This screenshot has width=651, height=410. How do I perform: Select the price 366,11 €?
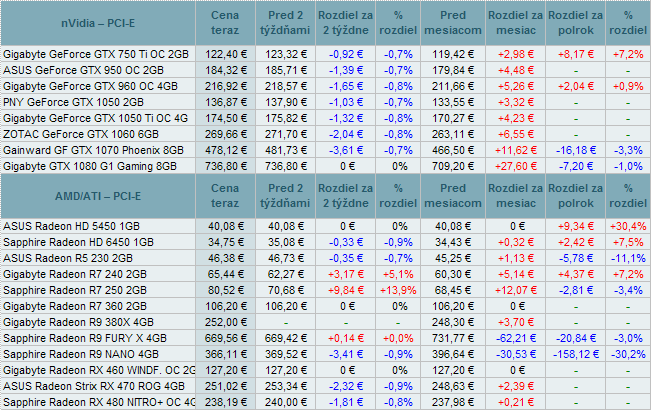[225, 354]
